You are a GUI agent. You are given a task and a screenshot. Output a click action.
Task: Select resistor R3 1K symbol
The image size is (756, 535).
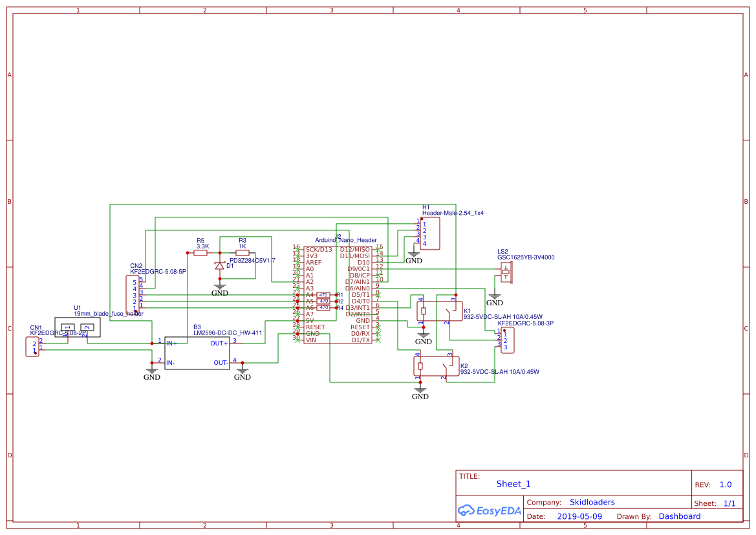pyautogui.click(x=242, y=253)
